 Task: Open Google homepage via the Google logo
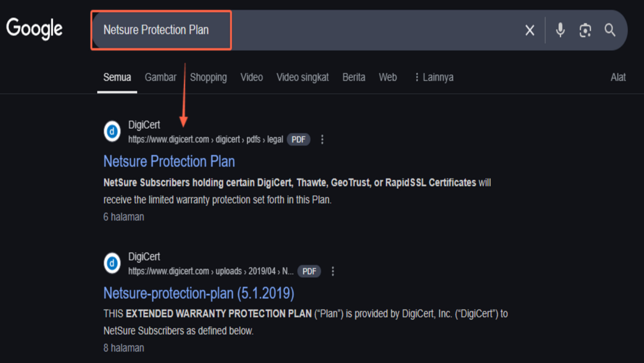(34, 29)
